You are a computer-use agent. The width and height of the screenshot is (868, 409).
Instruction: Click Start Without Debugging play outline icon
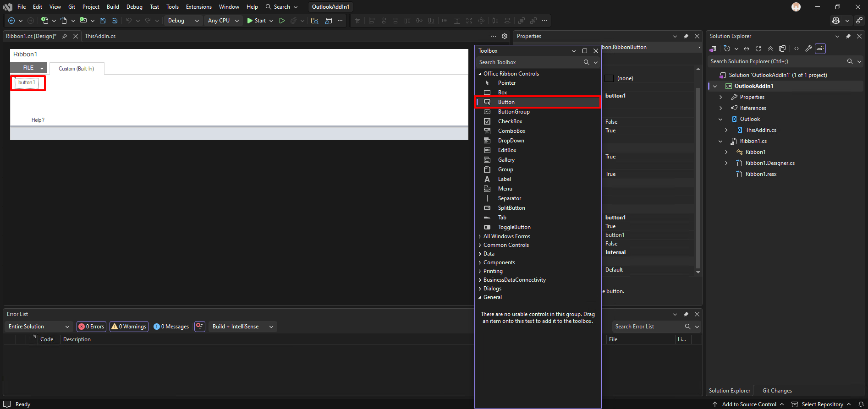(282, 21)
